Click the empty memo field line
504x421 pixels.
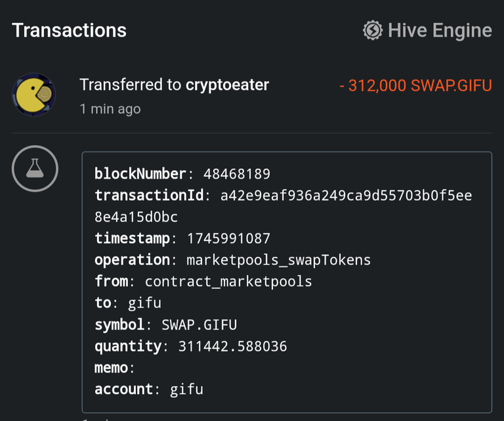(x=114, y=368)
